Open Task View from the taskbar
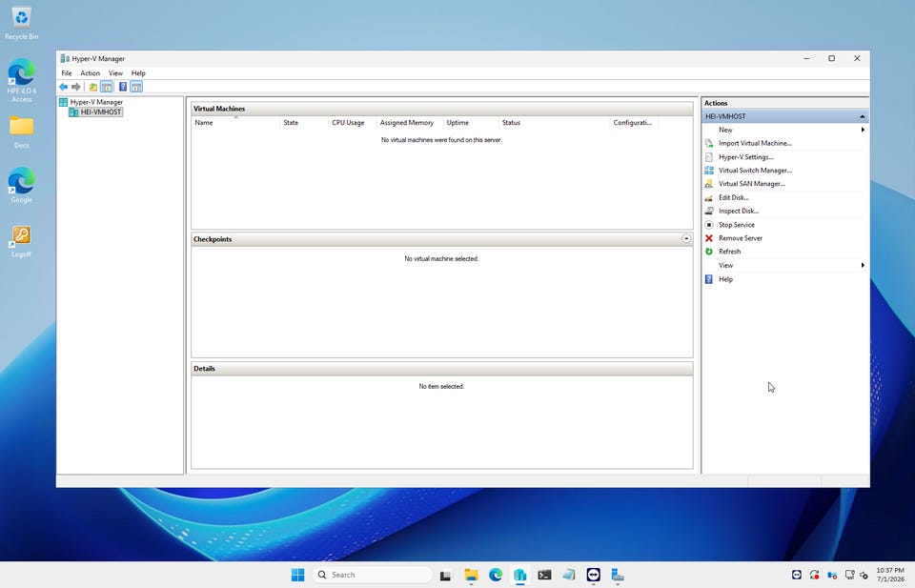Viewport: 915px width, 588px height. (x=446, y=576)
